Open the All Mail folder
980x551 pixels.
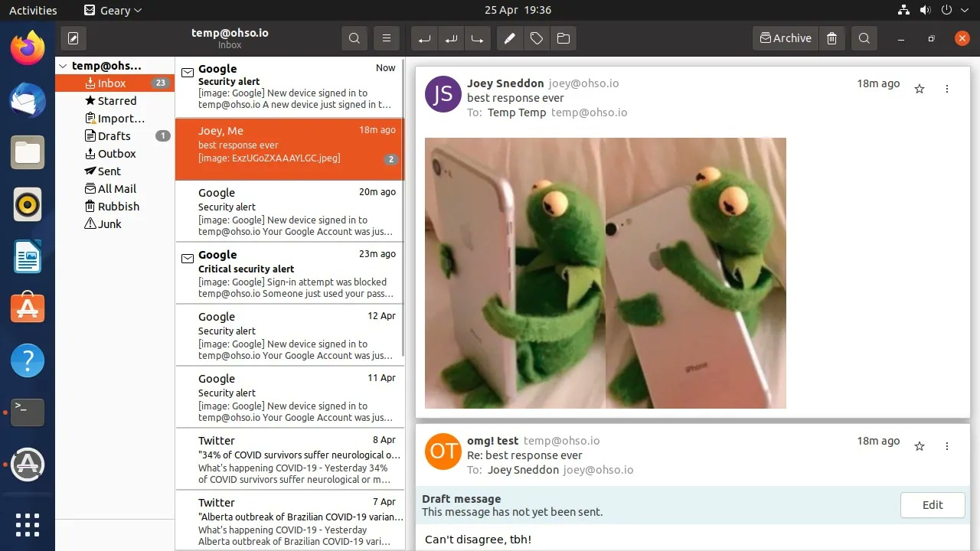tap(115, 188)
